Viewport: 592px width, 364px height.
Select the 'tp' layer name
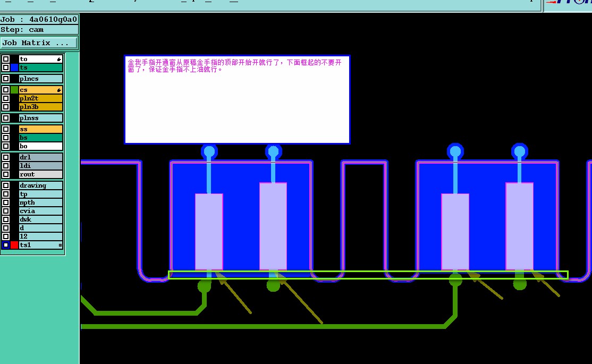[x=41, y=194]
